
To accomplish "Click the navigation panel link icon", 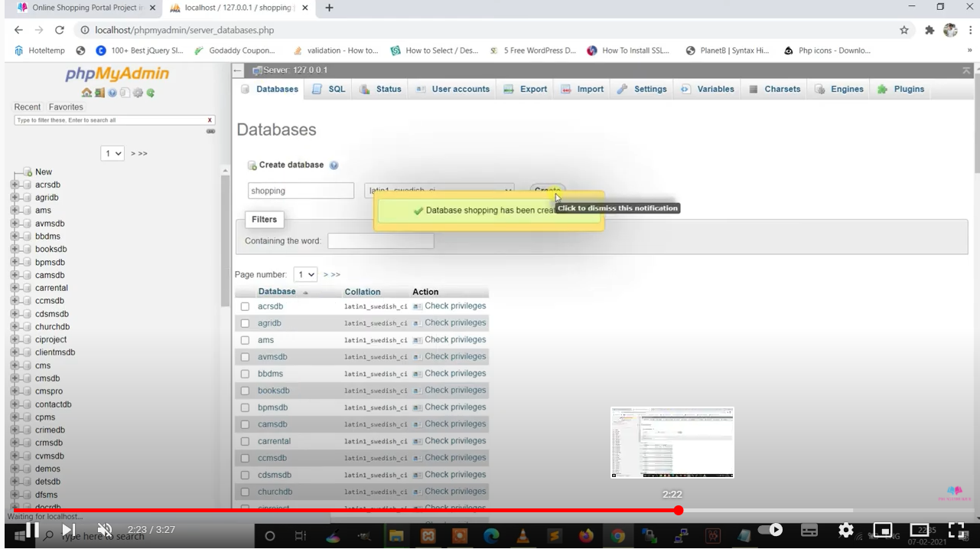I will [210, 132].
